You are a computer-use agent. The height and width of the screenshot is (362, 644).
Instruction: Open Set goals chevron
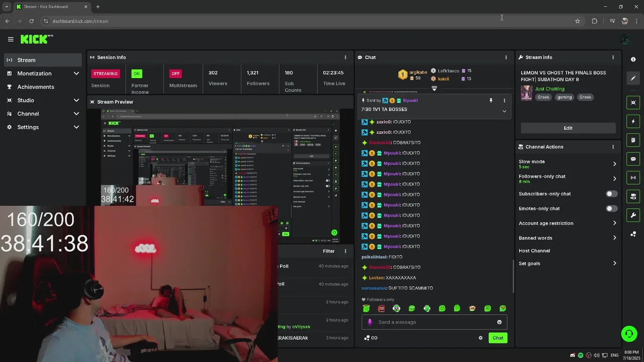614,263
